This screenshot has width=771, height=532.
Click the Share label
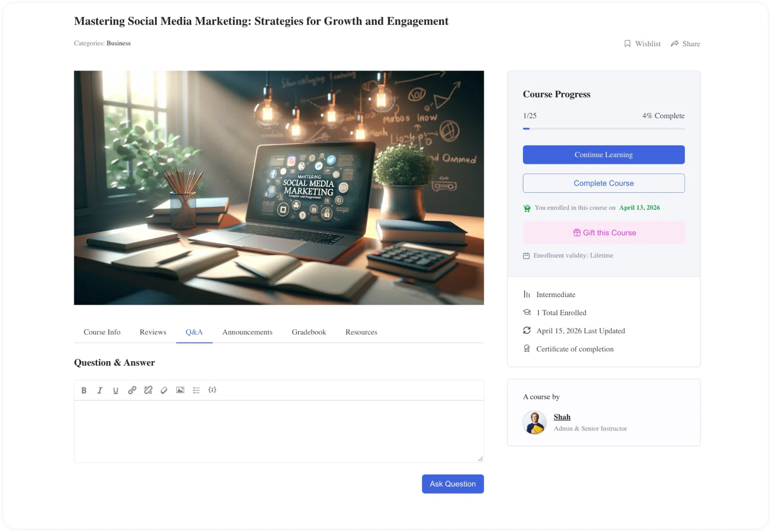[x=691, y=44]
